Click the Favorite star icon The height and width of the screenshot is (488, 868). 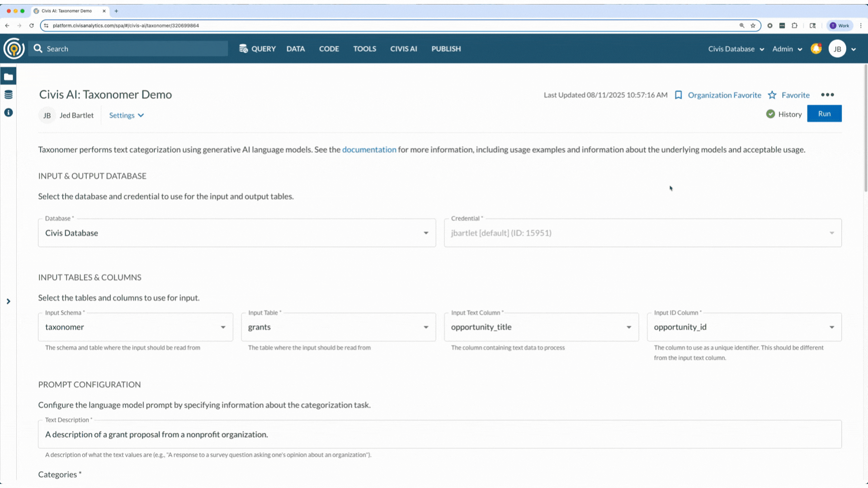coord(772,95)
